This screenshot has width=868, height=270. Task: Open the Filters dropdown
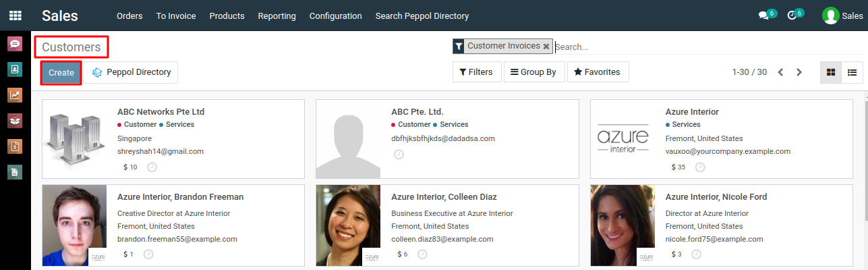coord(476,72)
